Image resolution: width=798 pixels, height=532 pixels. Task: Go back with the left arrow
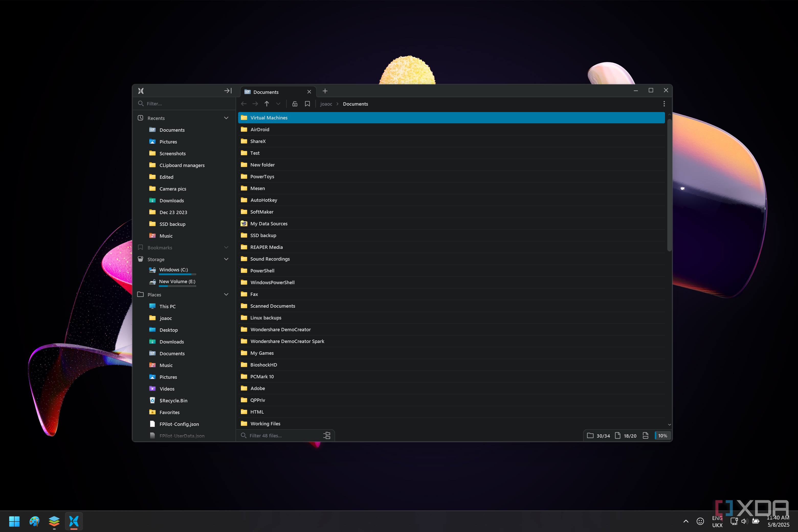243,104
